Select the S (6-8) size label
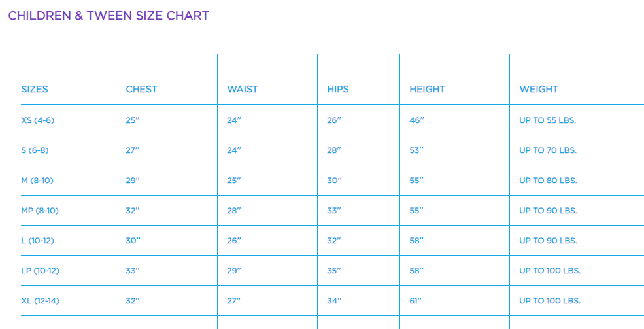The image size is (644, 329). click(x=35, y=150)
